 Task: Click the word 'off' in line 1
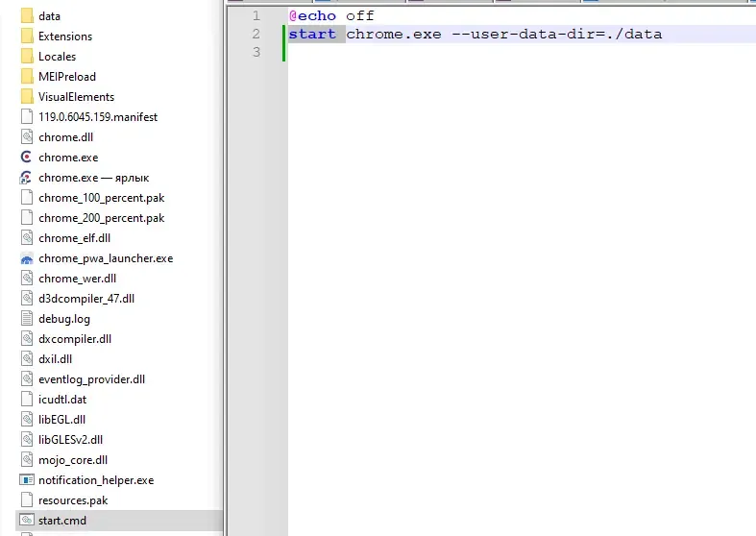360,16
